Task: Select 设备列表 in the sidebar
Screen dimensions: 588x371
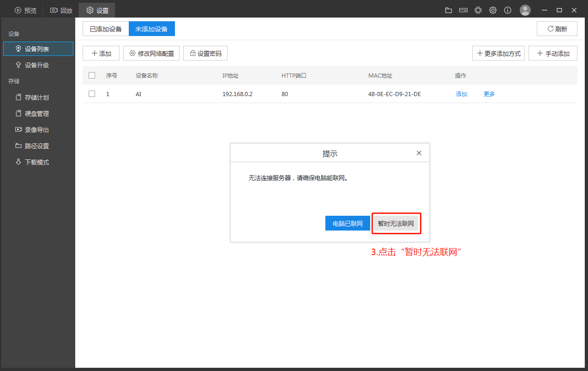Action: (38, 49)
